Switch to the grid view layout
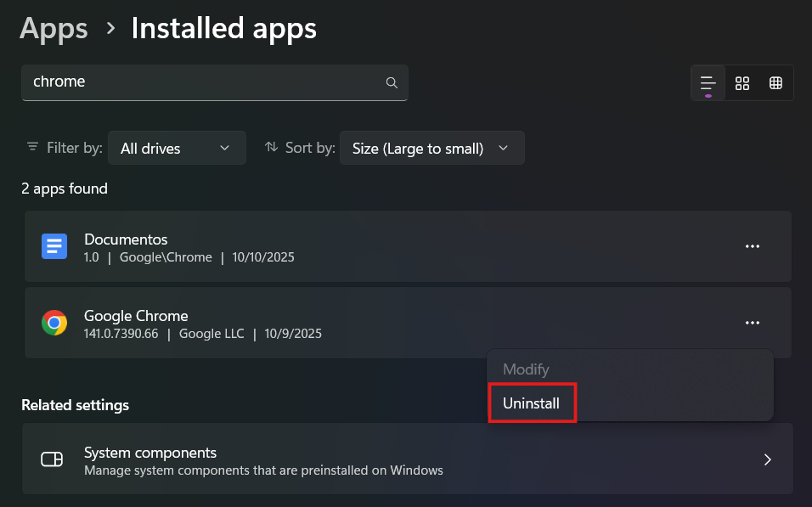 click(x=742, y=83)
